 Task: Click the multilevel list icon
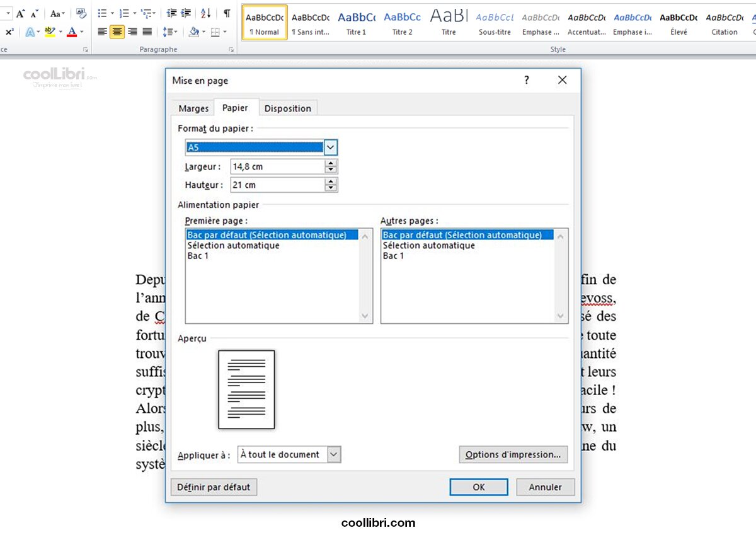pos(146,13)
